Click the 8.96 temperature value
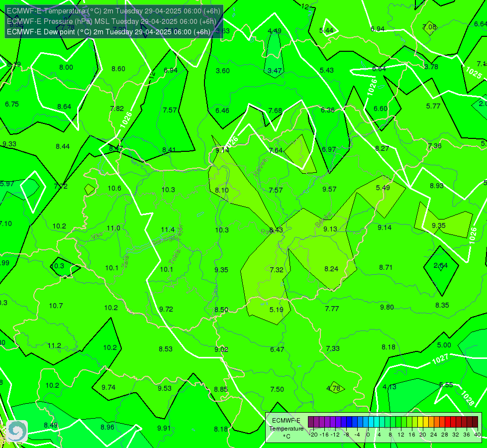487x448 pixels. (107, 427)
